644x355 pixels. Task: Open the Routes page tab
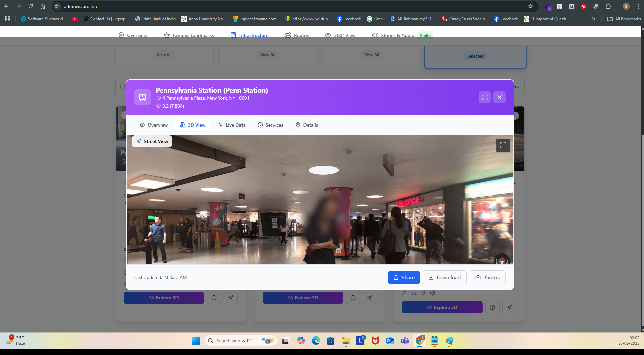click(x=297, y=35)
